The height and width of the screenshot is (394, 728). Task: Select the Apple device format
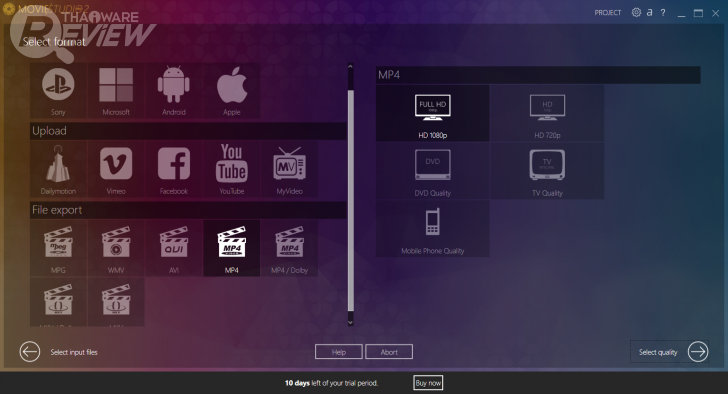tap(232, 90)
